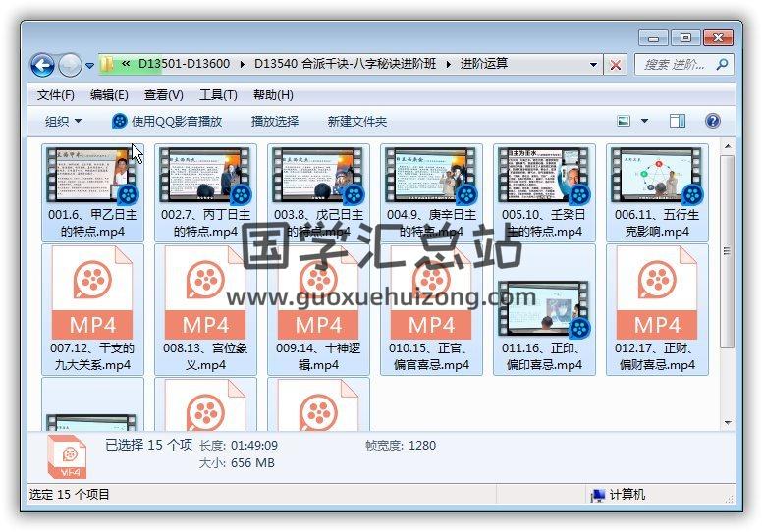Viewport: 763px width, 532px height.
Task: Click the vertical scrollbar down arrow
Action: point(728,423)
